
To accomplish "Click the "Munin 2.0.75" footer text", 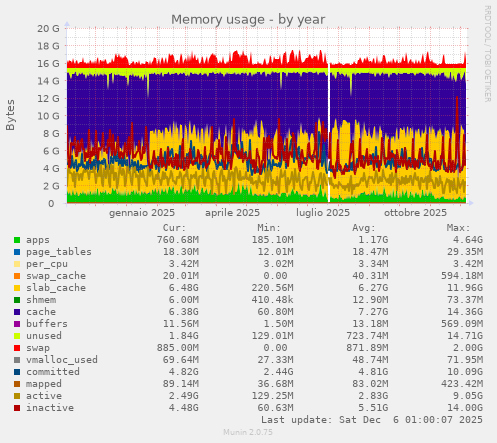I will click(248, 432).
